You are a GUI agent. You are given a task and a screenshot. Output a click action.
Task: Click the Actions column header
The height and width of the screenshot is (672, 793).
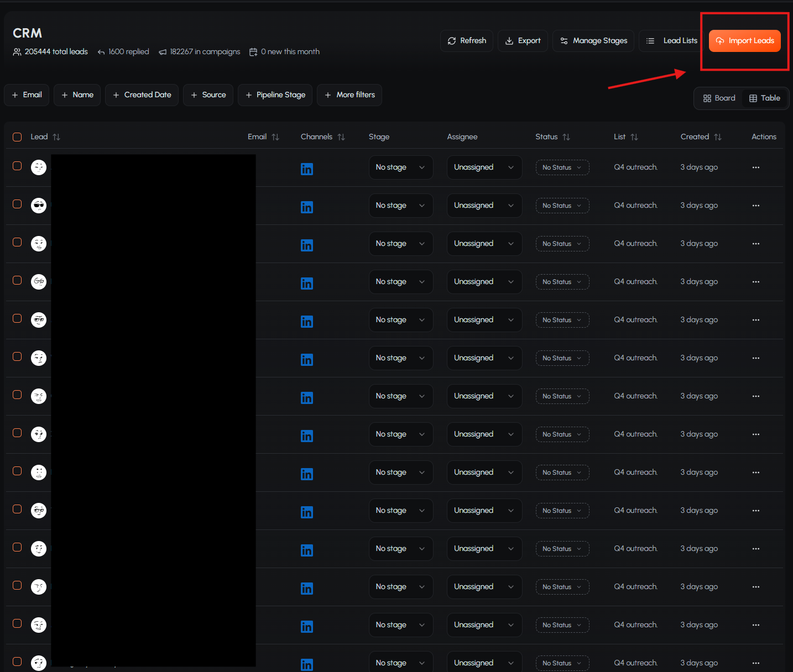(764, 137)
